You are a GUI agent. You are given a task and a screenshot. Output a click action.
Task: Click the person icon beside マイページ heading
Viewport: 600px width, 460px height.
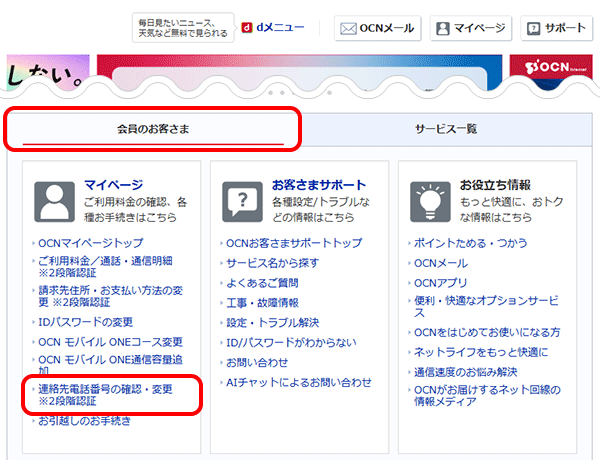click(x=54, y=201)
